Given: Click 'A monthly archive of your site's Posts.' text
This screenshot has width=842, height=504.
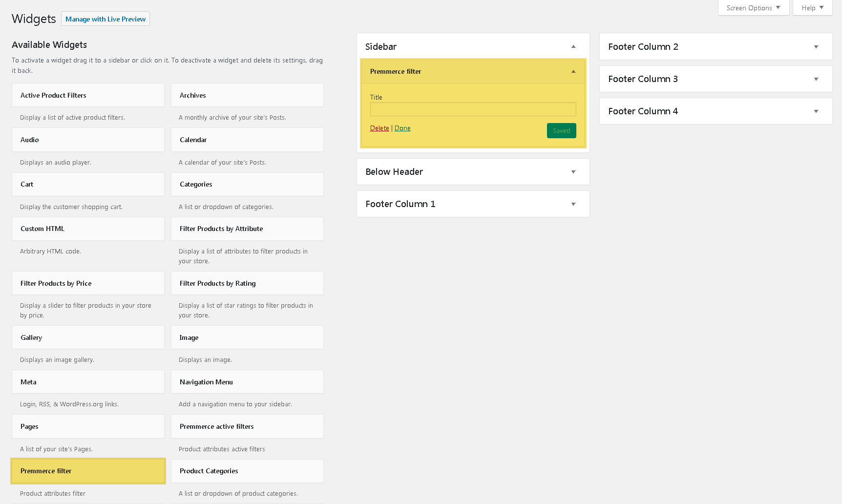Looking at the screenshot, I should click(x=232, y=118).
